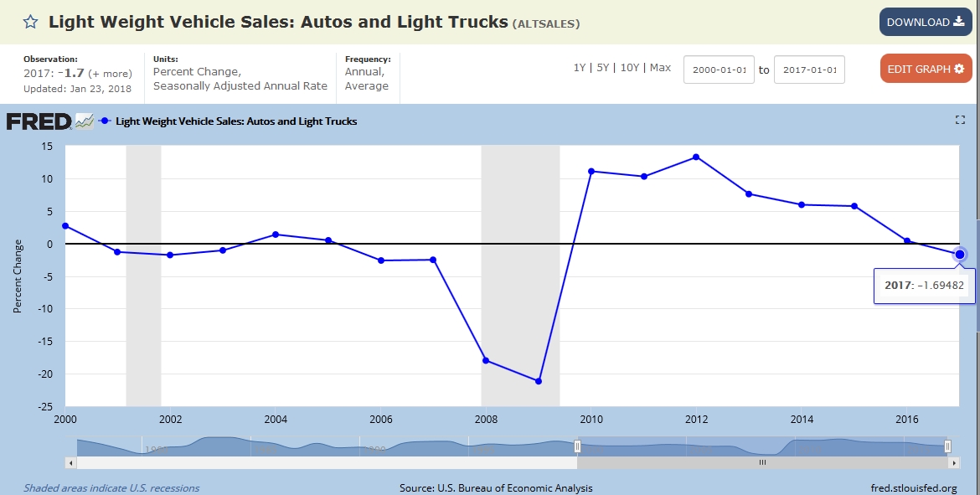Select the 1Y time range
The height and width of the screenshot is (495, 980).
(x=579, y=68)
